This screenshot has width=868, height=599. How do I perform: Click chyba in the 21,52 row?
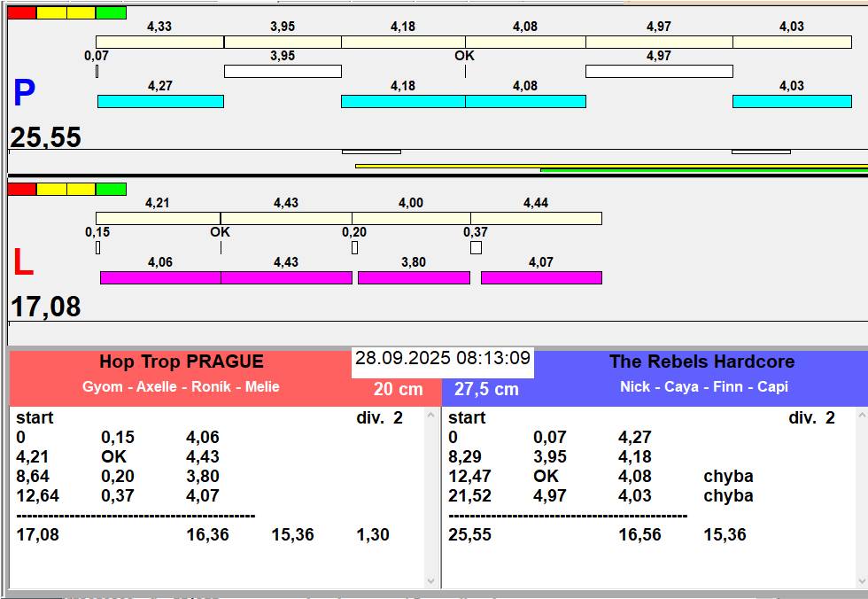728,495
